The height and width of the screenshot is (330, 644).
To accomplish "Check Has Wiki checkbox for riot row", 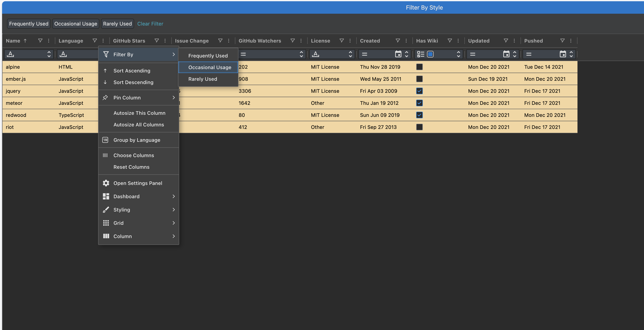I will [x=419, y=127].
